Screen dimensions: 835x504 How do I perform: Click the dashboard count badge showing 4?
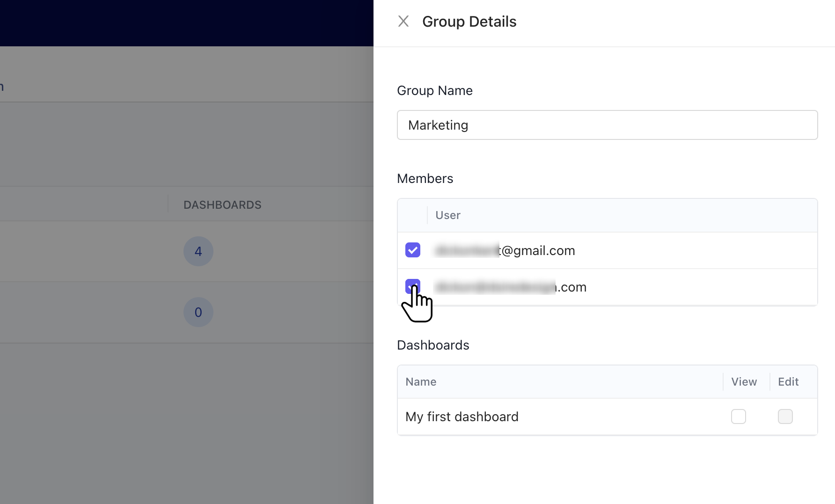tap(198, 251)
